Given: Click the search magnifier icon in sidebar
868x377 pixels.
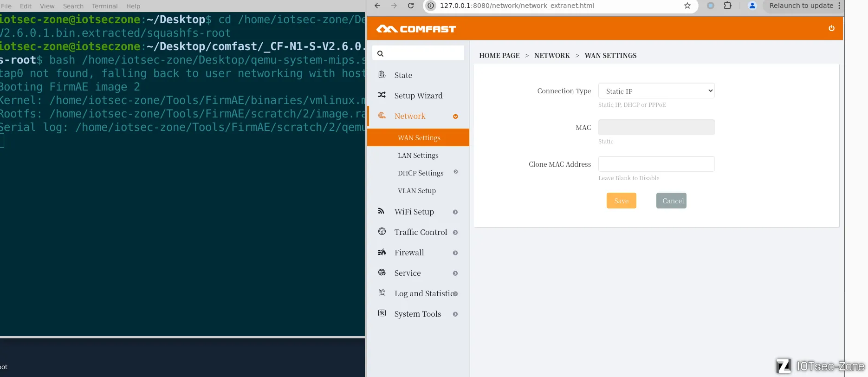Looking at the screenshot, I should point(380,53).
